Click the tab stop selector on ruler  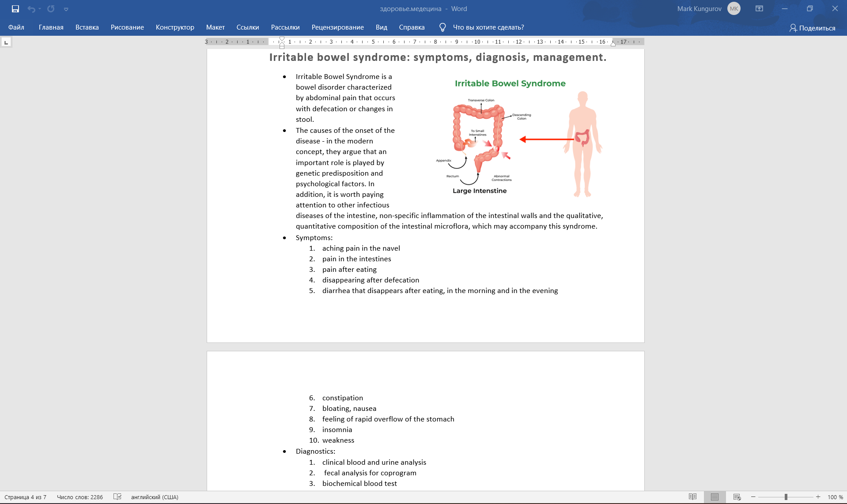tap(6, 42)
